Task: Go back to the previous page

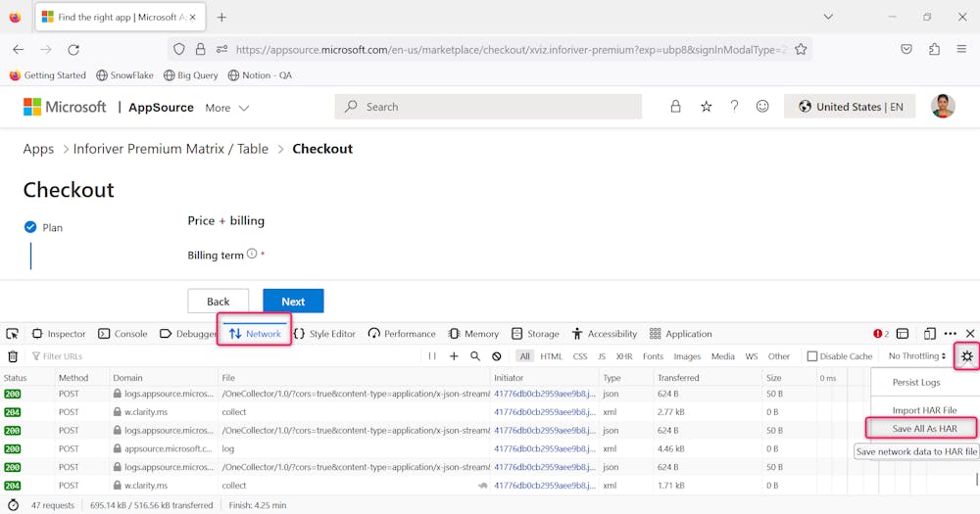Action: 18,49
